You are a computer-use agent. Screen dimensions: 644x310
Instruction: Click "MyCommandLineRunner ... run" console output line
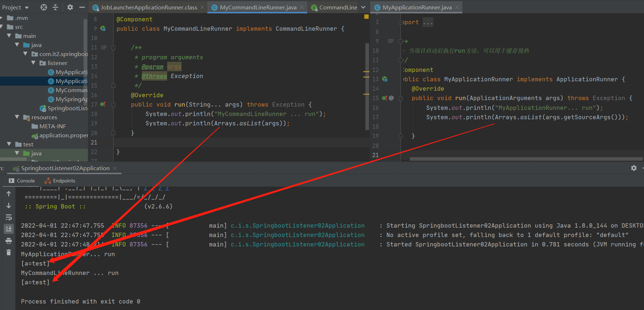click(69, 273)
